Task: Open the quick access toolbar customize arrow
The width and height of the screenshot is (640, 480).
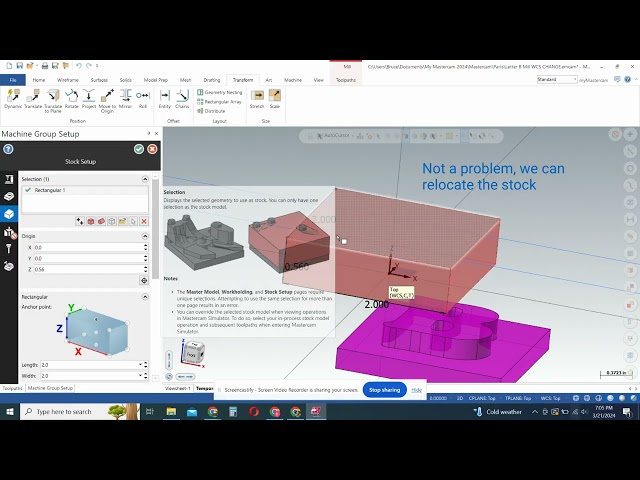Action: 97,66
